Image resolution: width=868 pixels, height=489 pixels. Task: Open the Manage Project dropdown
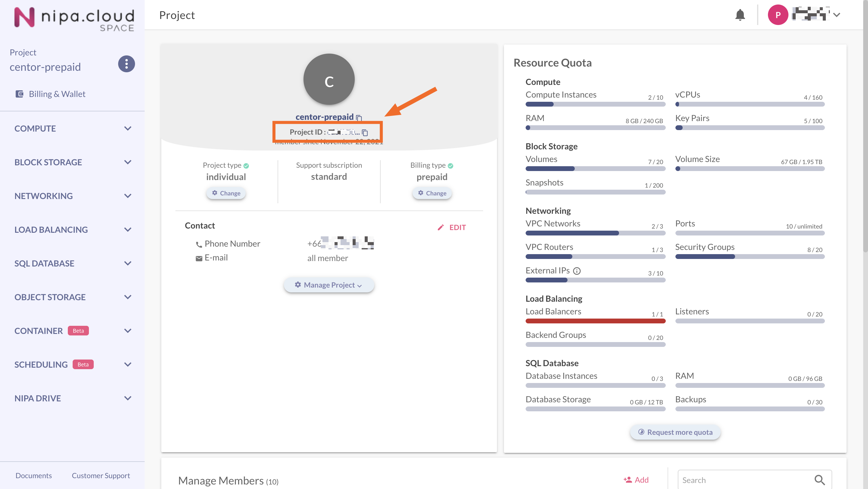pos(329,285)
